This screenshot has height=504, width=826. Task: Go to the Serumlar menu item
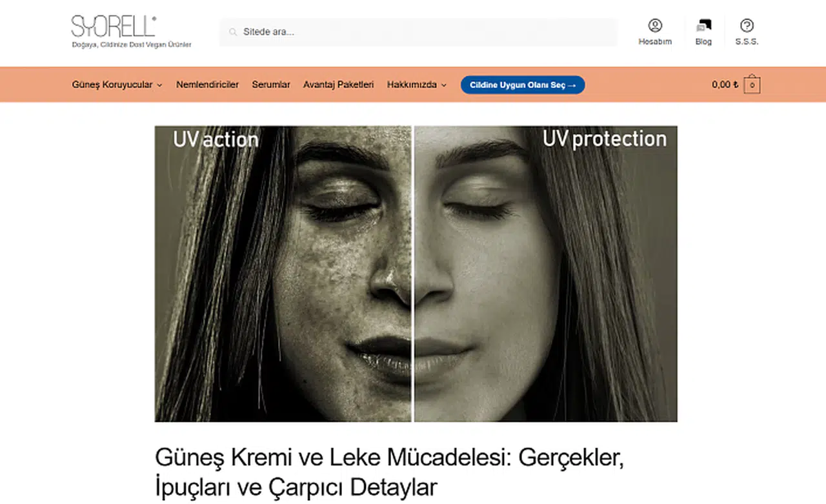tap(271, 85)
